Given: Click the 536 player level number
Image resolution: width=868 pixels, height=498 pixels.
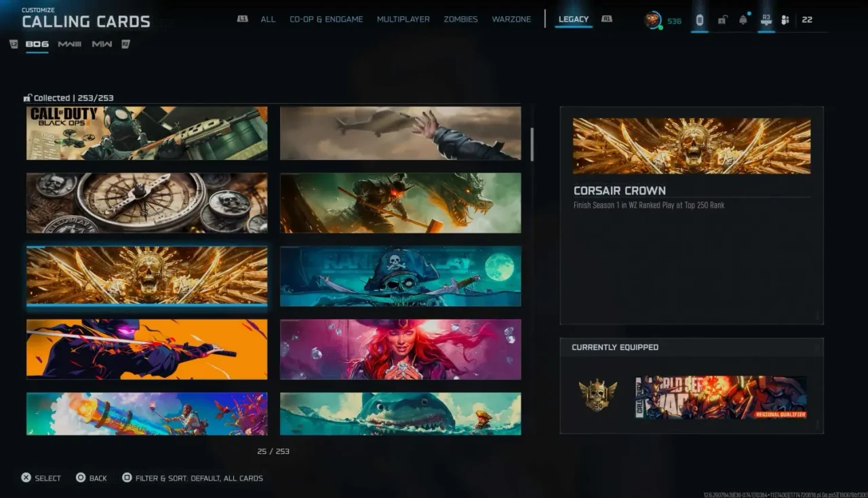Looking at the screenshot, I should (x=674, y=21).
